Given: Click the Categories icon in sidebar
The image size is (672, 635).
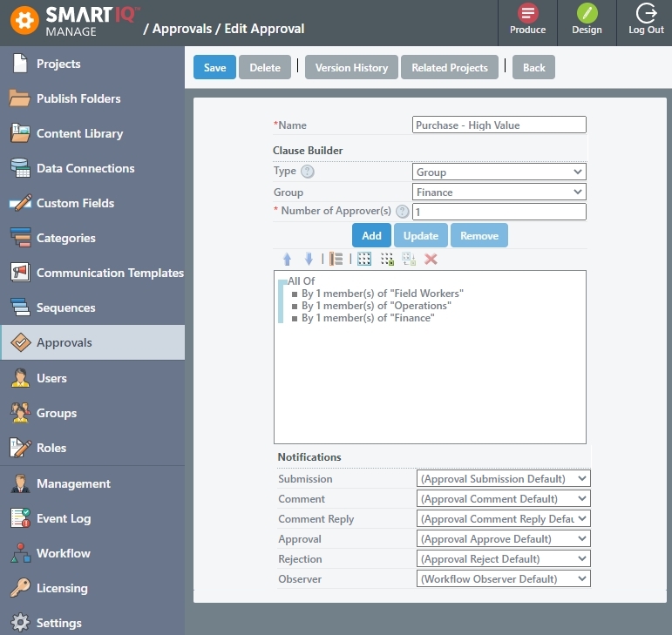Looking at the screenshot, I should coord(20,238).
